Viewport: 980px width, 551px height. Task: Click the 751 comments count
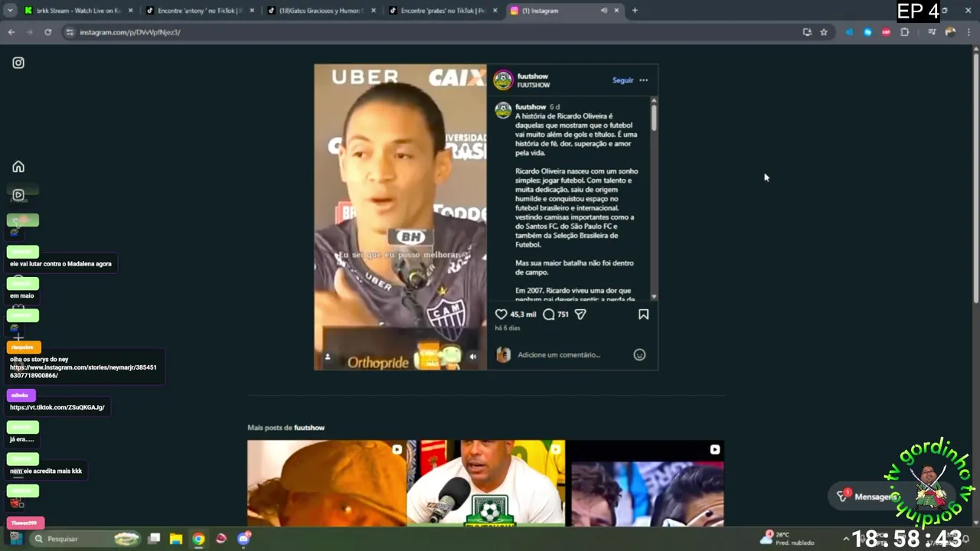[x=563, y=315]
